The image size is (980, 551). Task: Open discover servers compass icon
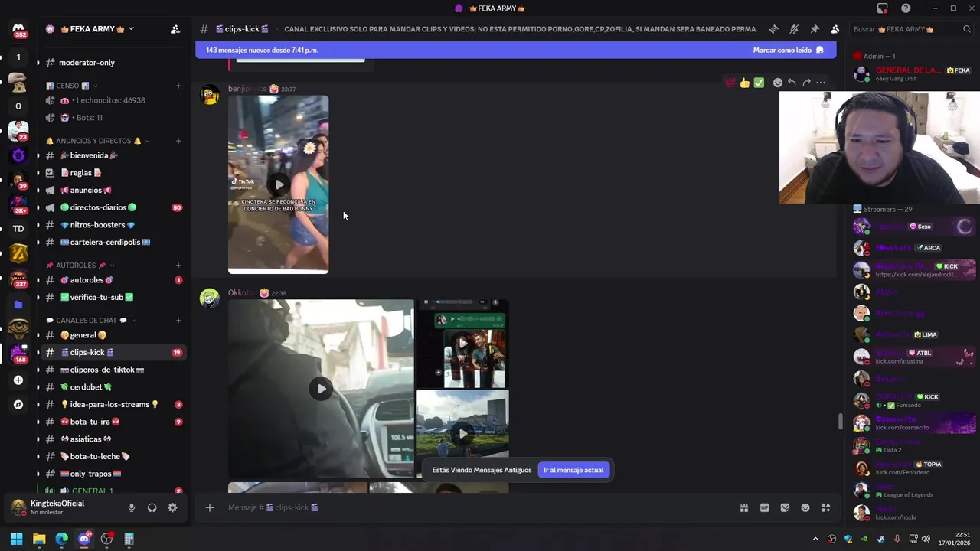(x=18, y=405)
